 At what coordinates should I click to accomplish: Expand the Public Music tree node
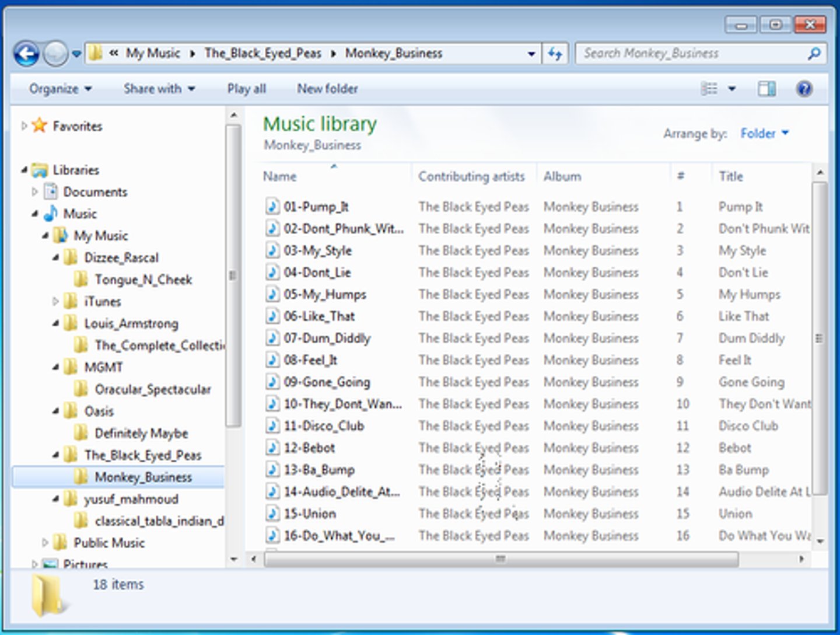(45, 543)
